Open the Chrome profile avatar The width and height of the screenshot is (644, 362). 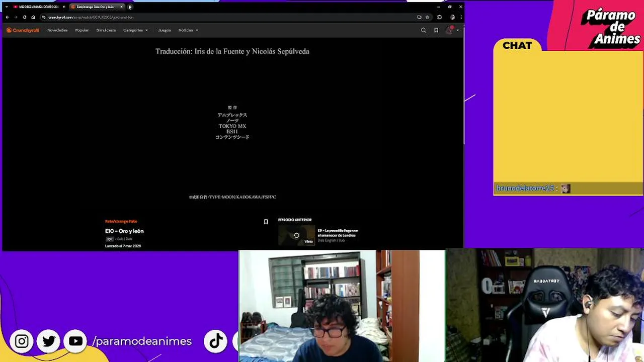point(452,17)
